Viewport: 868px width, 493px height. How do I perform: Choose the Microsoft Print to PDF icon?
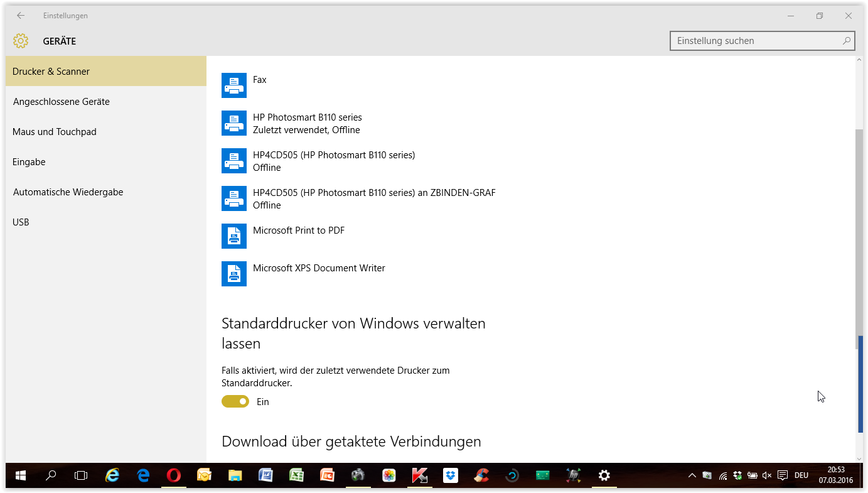click(x=234, y=236)
